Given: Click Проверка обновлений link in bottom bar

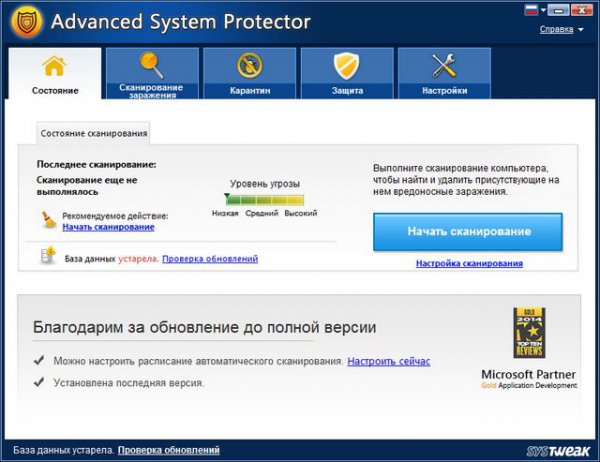Looking at the screenshot, I should point(168,450).
